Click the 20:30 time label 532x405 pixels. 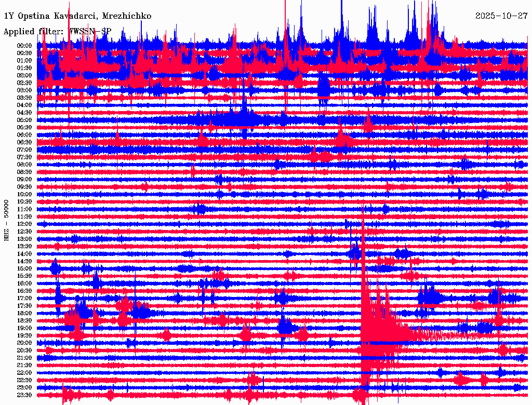pyautogui.click(x=24, y=350)
